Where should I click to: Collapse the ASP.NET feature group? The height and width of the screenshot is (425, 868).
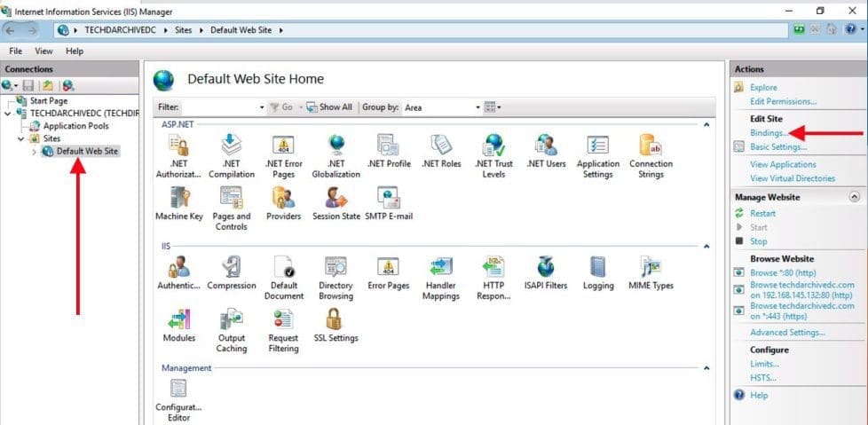click(x=706, y=125)
